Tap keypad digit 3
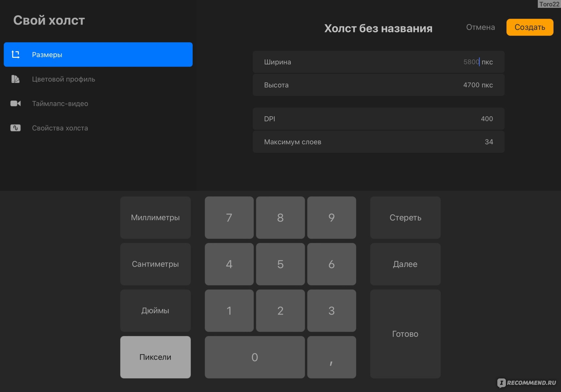The image size is (561, 392). [332, 311]
